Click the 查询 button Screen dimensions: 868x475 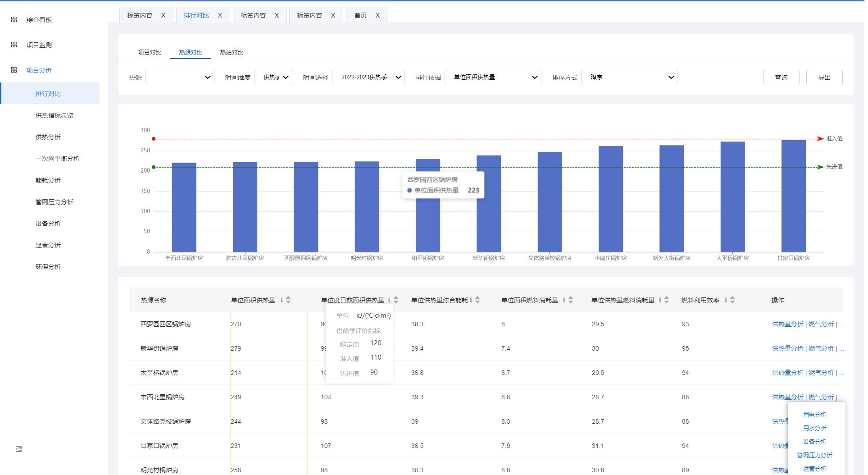coord(781,77)
